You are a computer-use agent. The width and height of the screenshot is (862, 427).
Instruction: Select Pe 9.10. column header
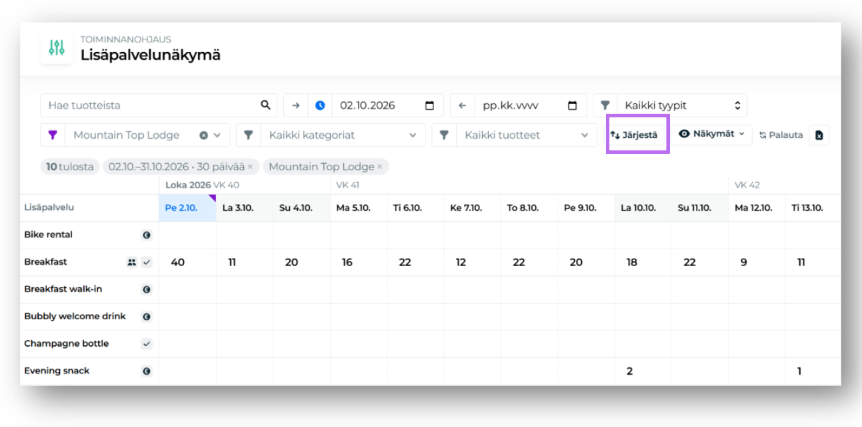[587, 208]
